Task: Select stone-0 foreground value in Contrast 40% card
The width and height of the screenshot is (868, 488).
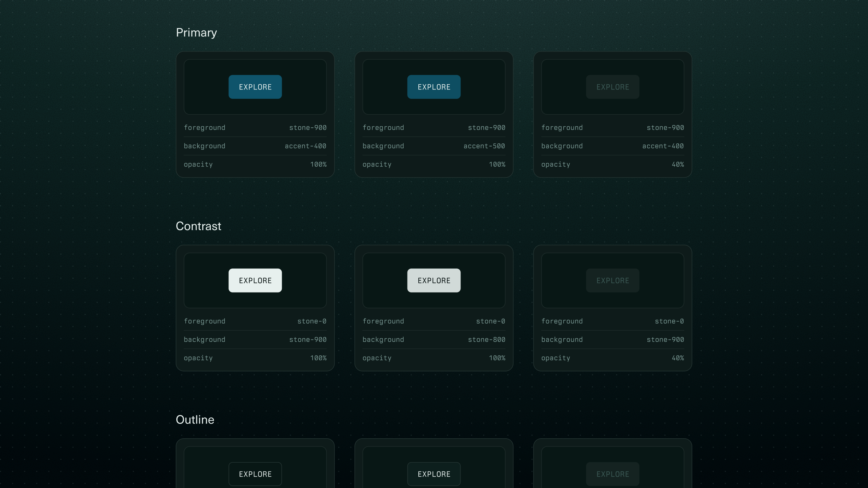Action: click(x=669, y=321)
